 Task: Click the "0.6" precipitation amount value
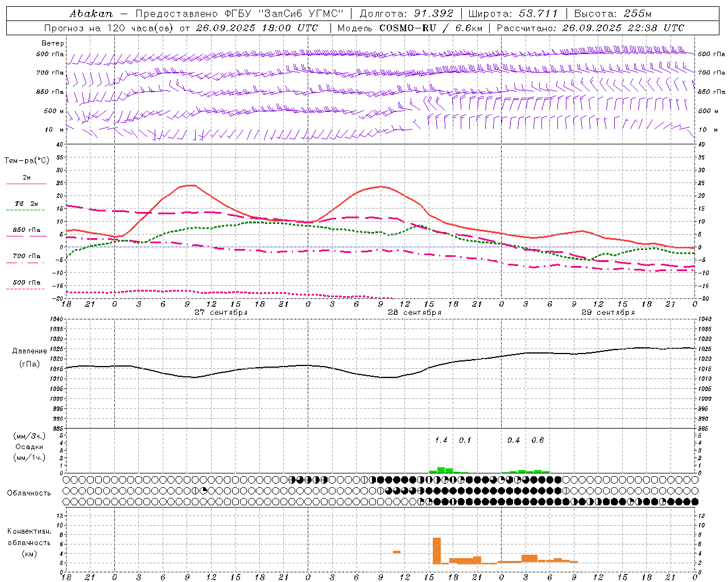pos(537,440)
